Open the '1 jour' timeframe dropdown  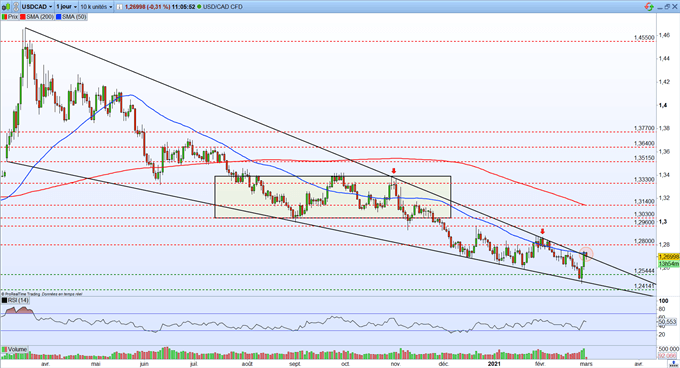click(66, 7)
